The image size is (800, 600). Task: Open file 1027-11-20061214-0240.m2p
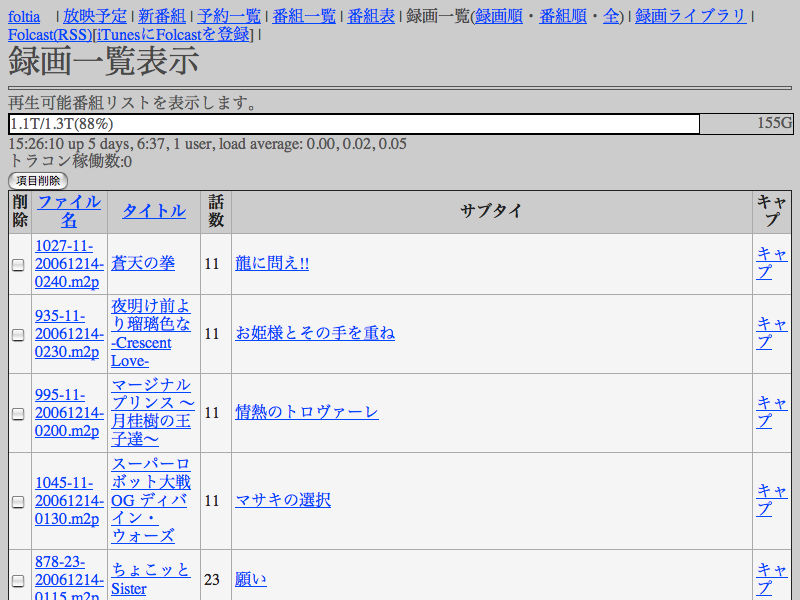(x=67, y=264)
